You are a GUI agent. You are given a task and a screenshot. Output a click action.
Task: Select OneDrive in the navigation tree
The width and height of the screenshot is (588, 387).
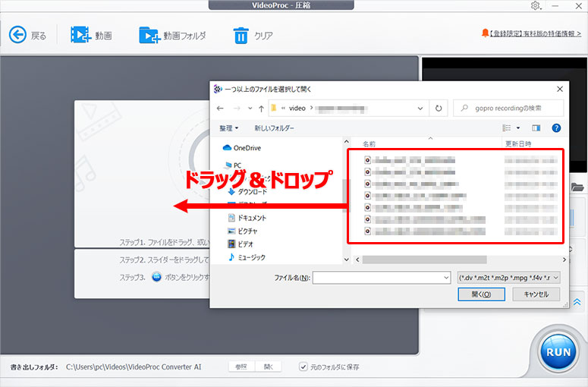click(x=242, y=148)
